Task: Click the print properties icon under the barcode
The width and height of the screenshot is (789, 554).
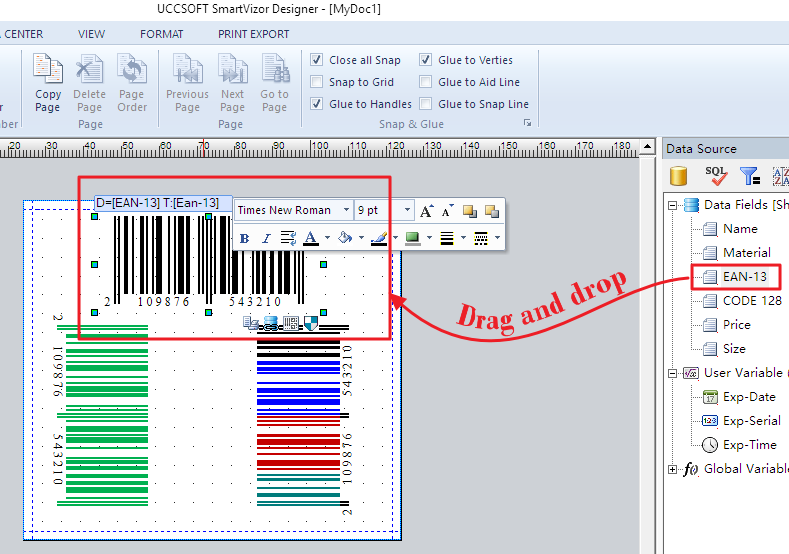Action: [x=251, y=323]
